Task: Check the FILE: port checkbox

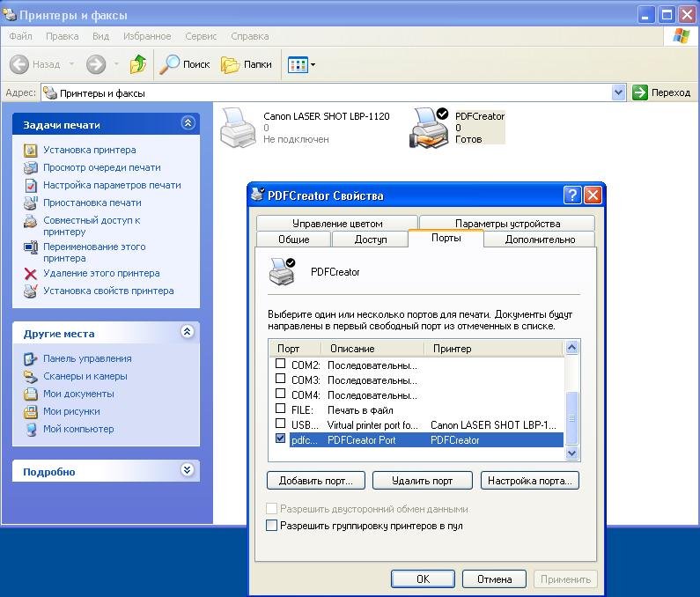Action: pos(280,409)
